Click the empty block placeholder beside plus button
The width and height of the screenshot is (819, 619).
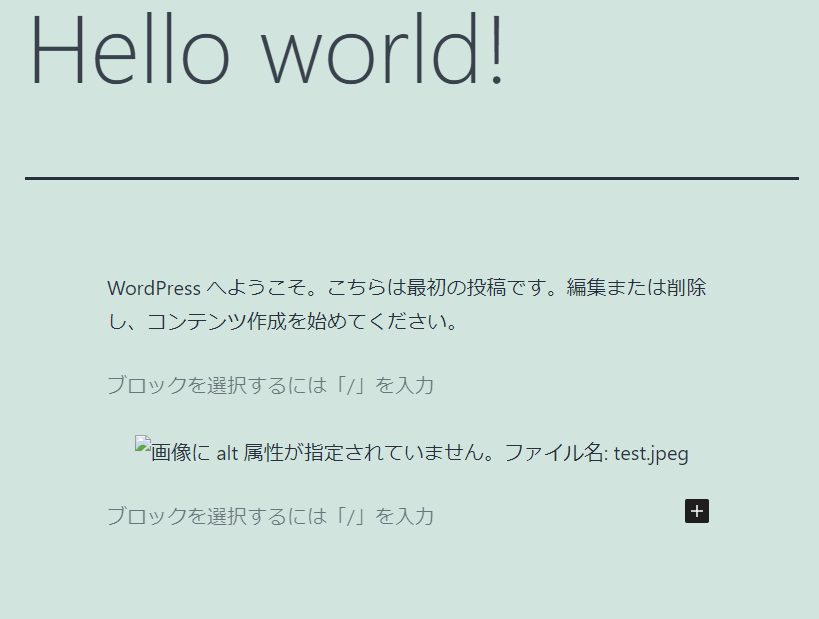270,516
